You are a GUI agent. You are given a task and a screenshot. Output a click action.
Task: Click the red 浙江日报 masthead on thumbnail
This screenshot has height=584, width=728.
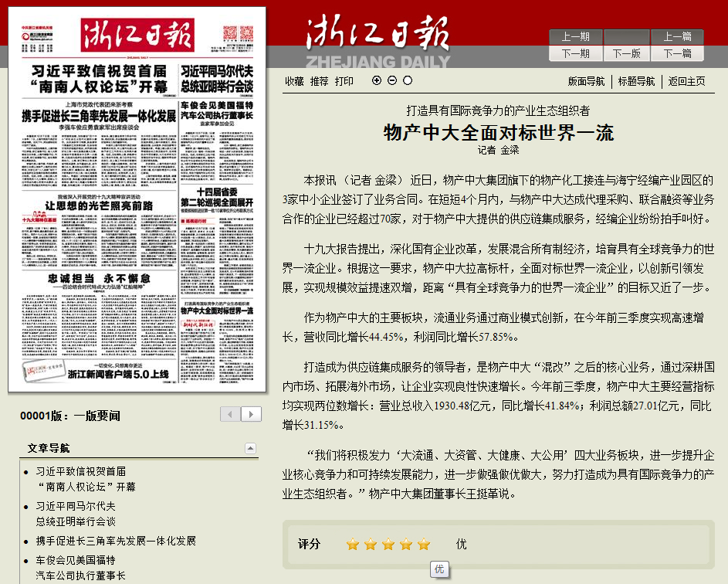(x=137, y=35)
